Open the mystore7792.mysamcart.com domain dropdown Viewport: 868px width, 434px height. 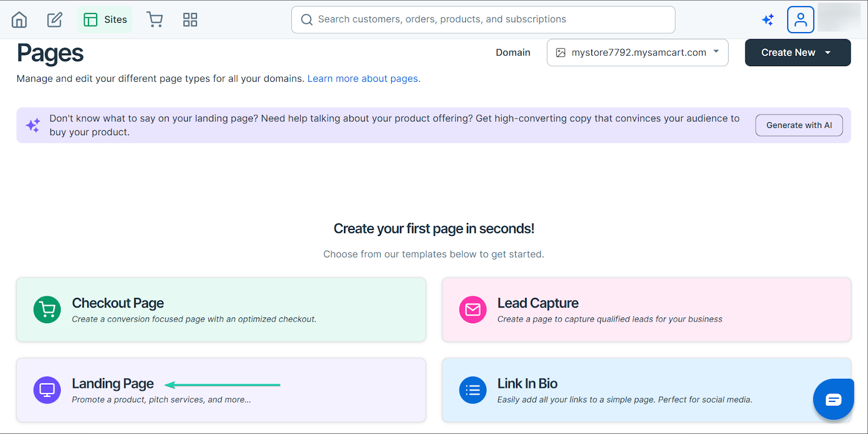click(x=637, y=53)
